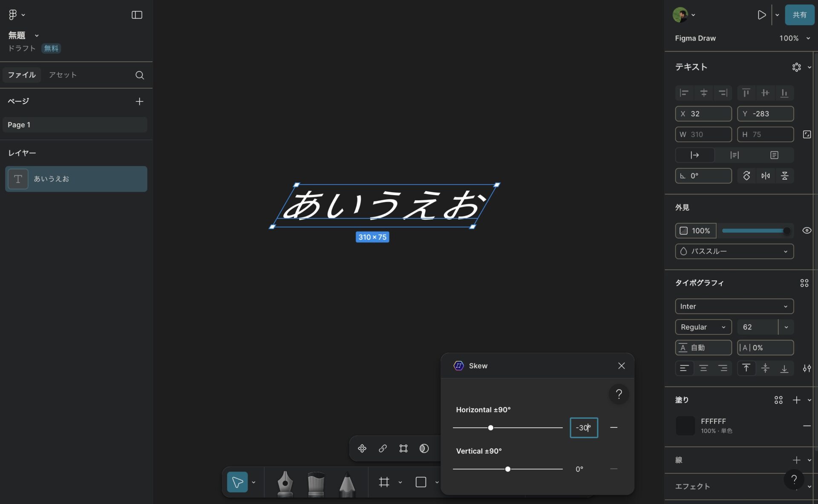
Task: Set vertical text align top
Action: pyautogui.click(x=746, y=369)
